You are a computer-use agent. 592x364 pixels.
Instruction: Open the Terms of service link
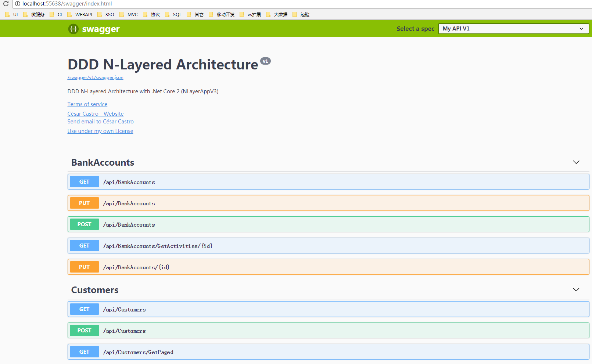(87, 104)
